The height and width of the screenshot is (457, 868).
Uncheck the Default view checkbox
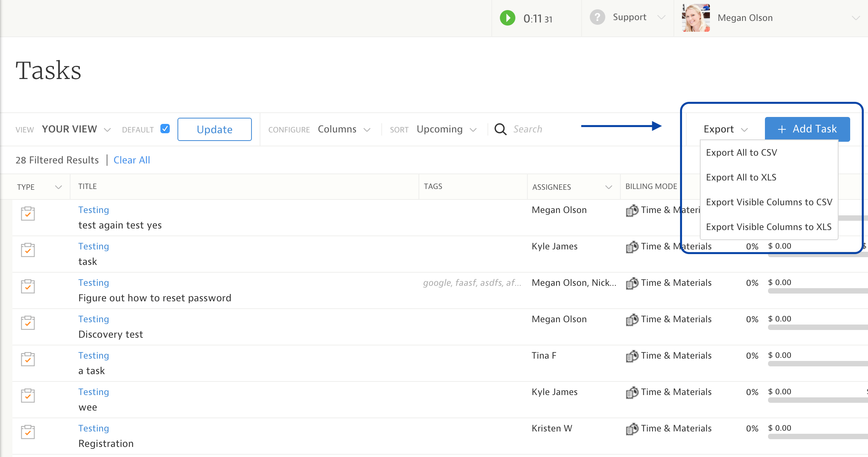pyautogui.click(x=165, y=129)
